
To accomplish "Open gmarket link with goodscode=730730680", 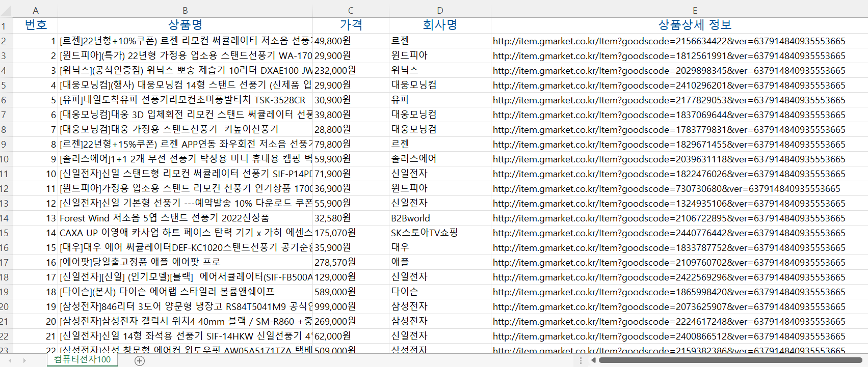I will (666, 189).
